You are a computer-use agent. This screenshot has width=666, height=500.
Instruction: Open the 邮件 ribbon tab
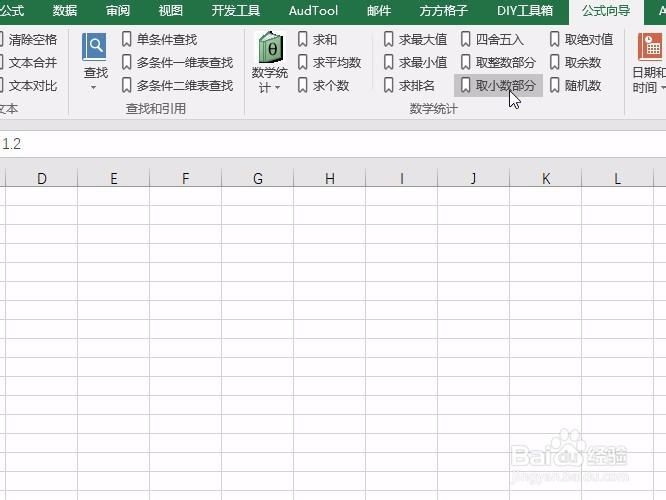379,11
